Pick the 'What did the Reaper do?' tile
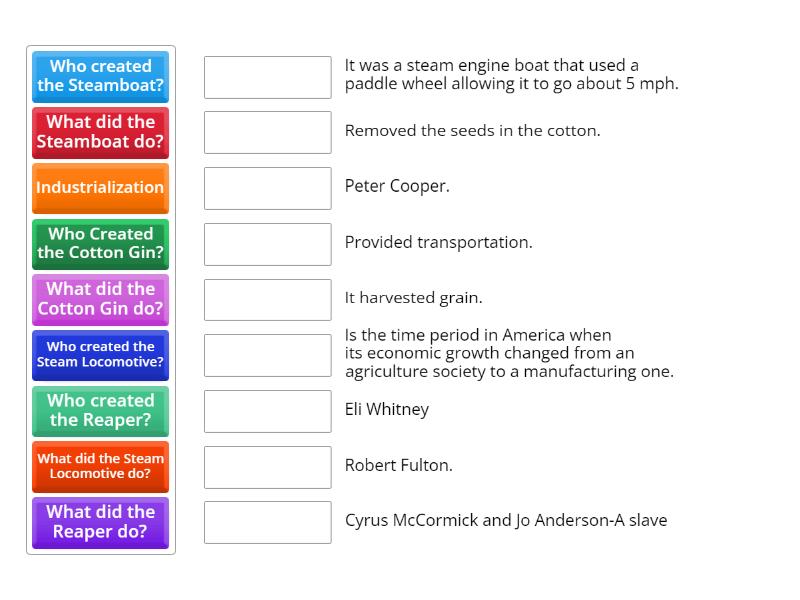800x600 pixels. (x=100, y=521)
